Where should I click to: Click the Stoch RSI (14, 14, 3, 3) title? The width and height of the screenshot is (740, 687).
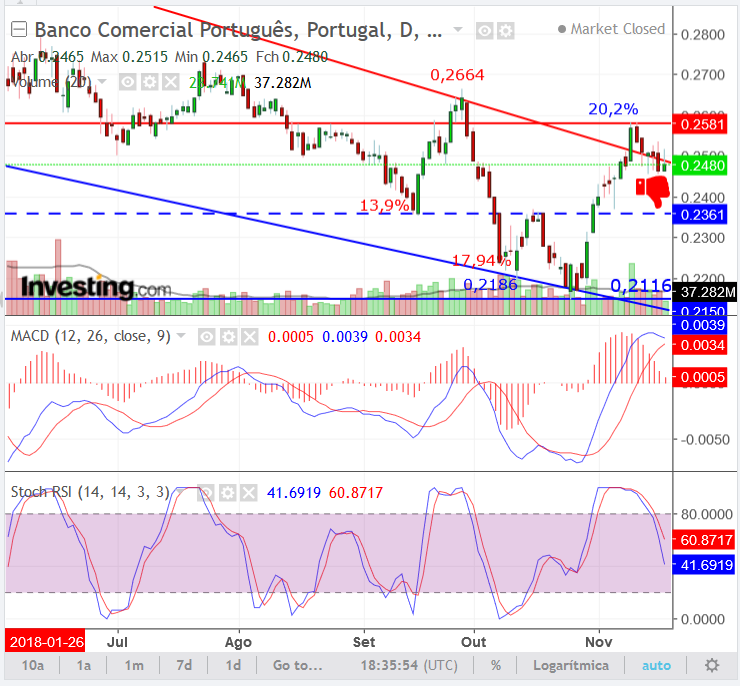click(x=90, y=492)
